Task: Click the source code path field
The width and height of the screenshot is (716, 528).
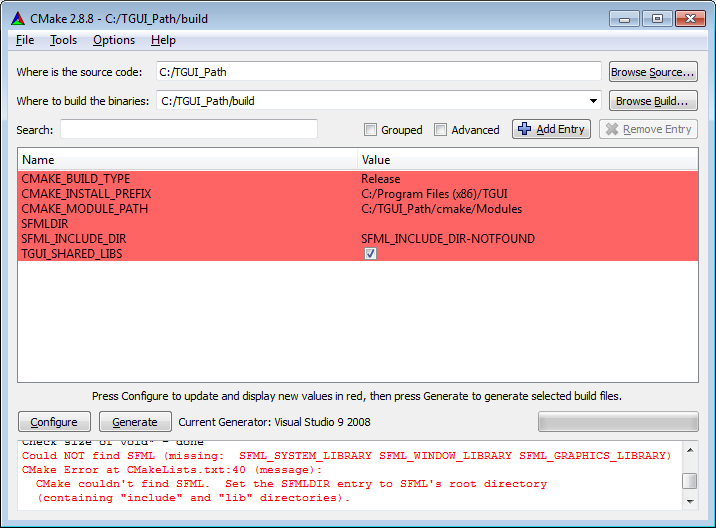Action: 379,72
